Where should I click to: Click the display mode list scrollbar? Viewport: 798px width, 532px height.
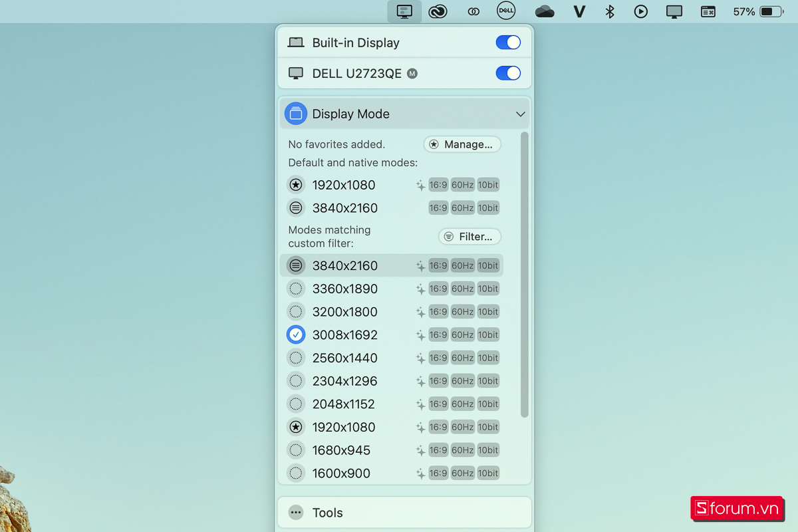tap(524, 275)
